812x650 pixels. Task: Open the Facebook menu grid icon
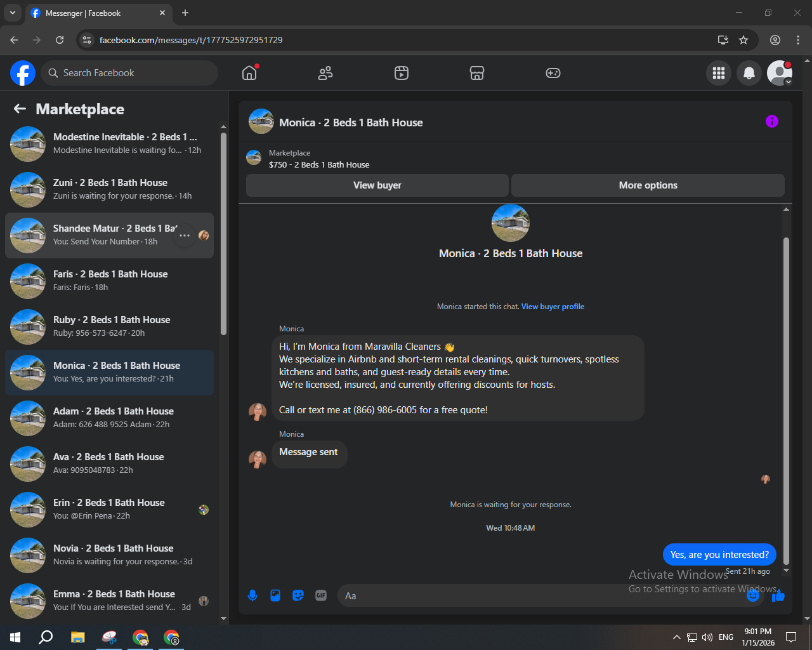point(719,73)
